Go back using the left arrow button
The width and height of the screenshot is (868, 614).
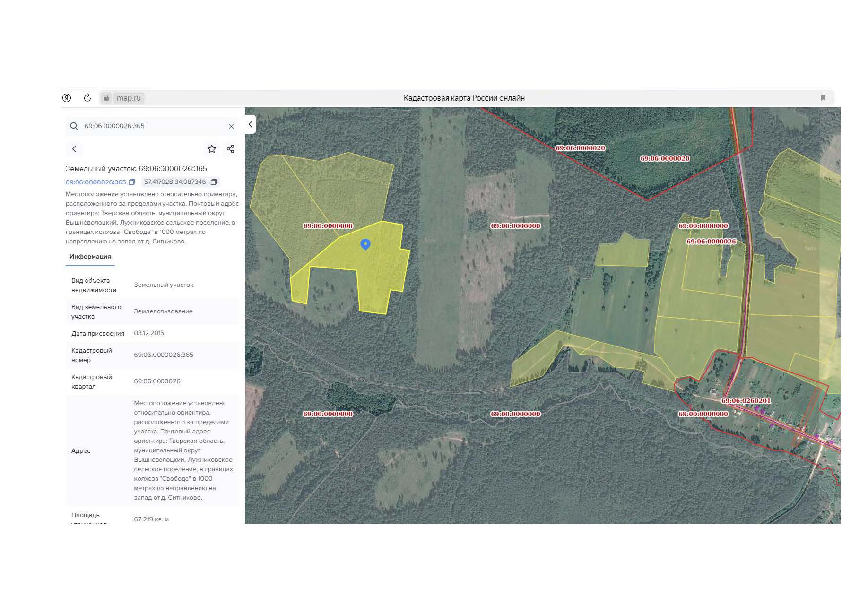tap(74, 149)
